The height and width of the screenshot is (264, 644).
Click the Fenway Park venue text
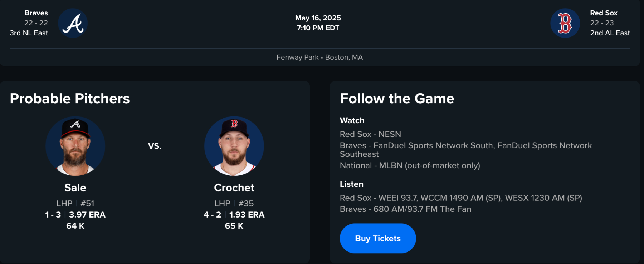point(297,57)
